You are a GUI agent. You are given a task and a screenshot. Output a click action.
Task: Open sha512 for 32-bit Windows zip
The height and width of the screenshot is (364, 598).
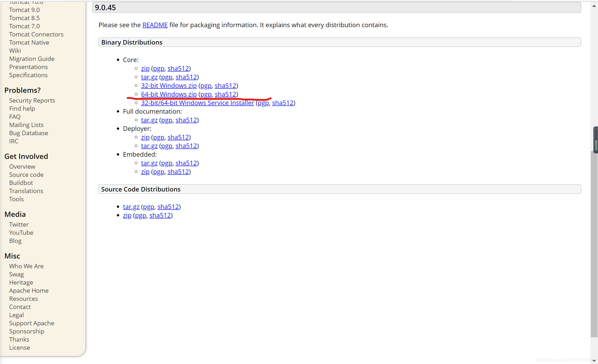tap(225, 85)
